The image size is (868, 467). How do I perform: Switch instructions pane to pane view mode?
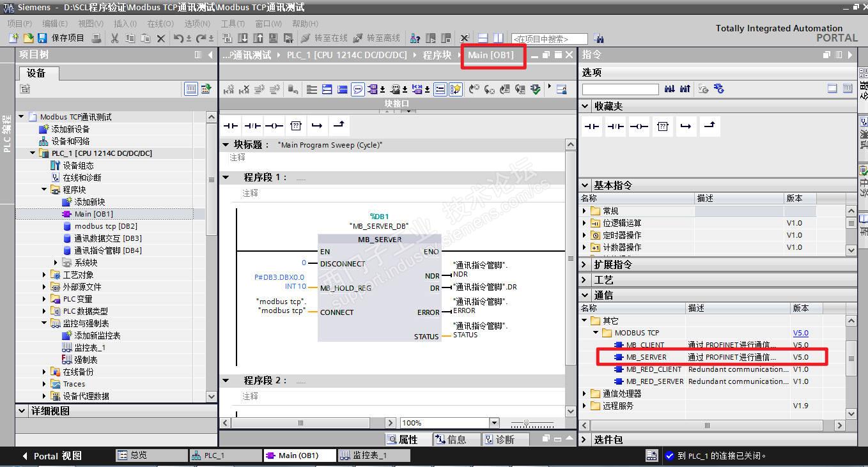[832, 89]
